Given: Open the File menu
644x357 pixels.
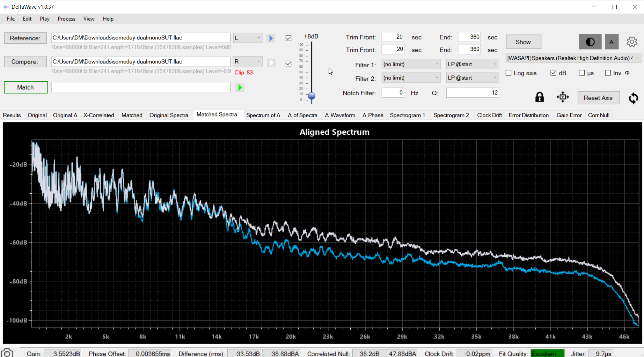Looking at the screenshot, I should coord(11,19).
